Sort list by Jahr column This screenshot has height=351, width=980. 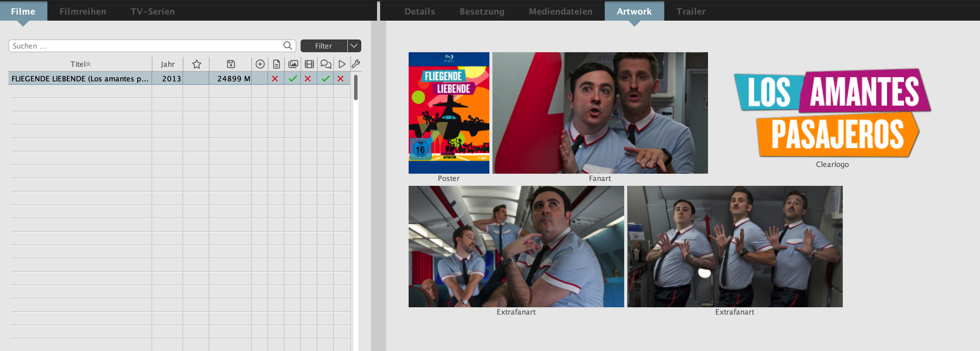[x=167, y=64]
